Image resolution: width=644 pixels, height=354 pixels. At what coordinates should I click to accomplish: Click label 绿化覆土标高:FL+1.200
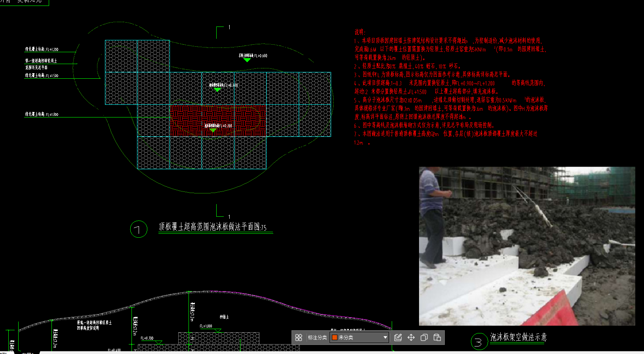42,49
